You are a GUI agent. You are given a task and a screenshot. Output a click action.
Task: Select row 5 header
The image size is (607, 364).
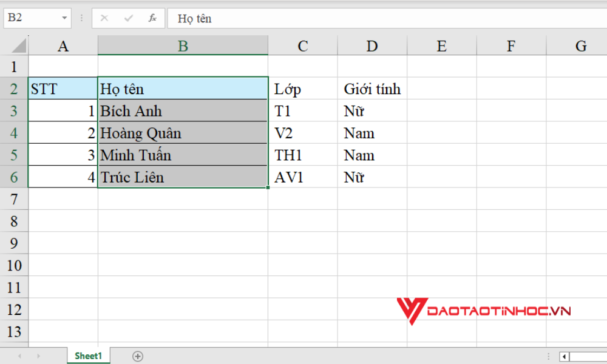tap(14, 155)
